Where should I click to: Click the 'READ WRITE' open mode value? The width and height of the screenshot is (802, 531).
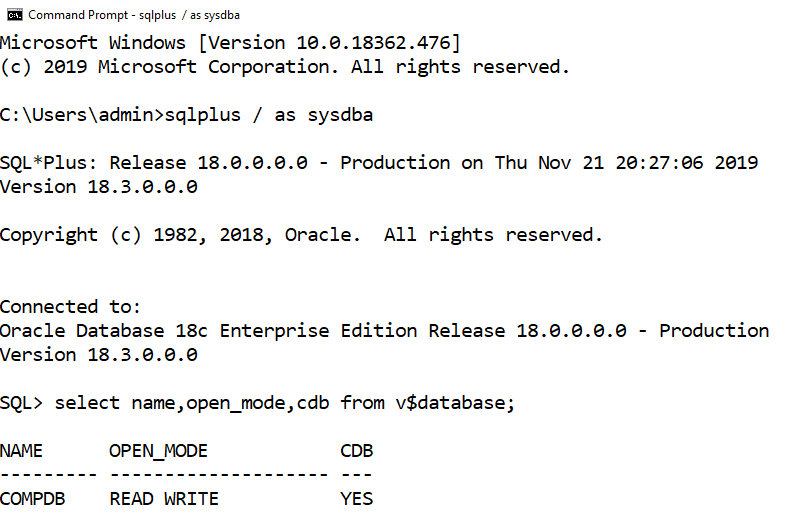tap(164, 498)
